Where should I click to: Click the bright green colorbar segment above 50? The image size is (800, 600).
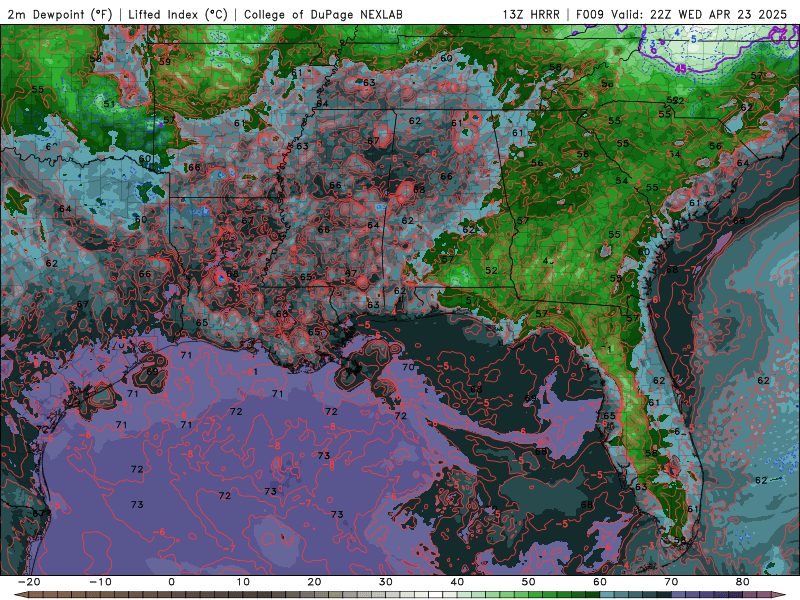[535, 594]
